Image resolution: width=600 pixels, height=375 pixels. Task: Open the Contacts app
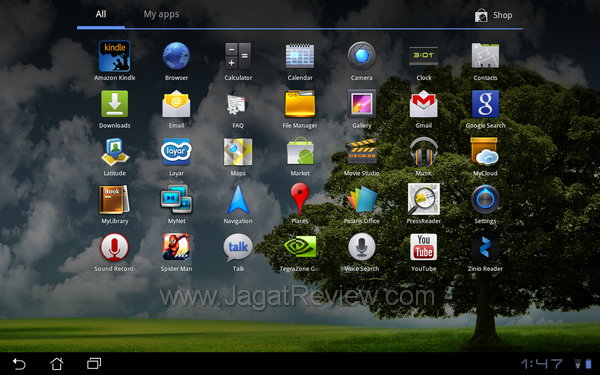pos(485,56)
